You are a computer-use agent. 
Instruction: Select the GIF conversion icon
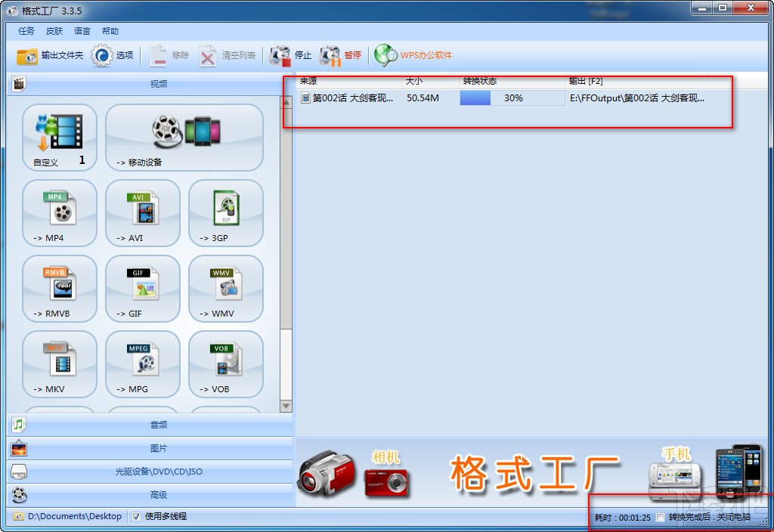(143, 289)
